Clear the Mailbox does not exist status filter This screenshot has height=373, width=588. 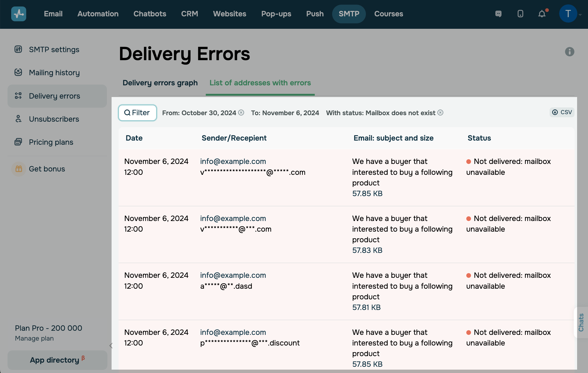point(440,113)
